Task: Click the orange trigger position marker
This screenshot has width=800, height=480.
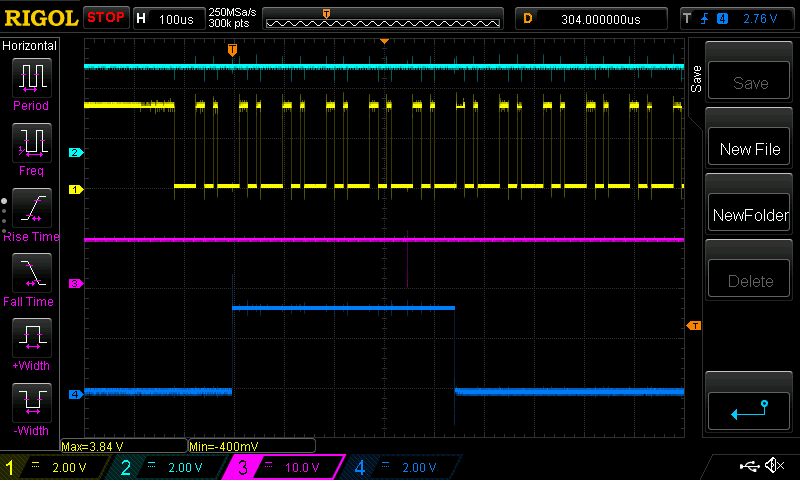Action: point(232,49)
